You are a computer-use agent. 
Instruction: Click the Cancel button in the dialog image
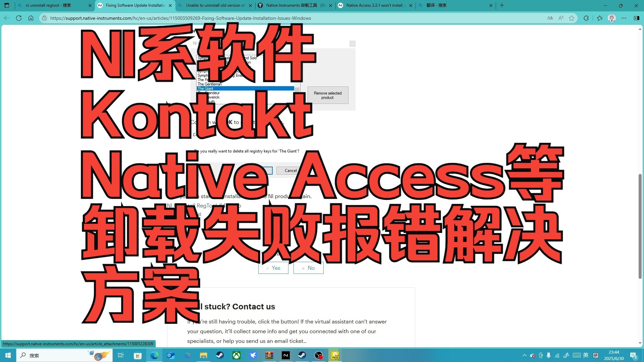[x=290, y=171]
